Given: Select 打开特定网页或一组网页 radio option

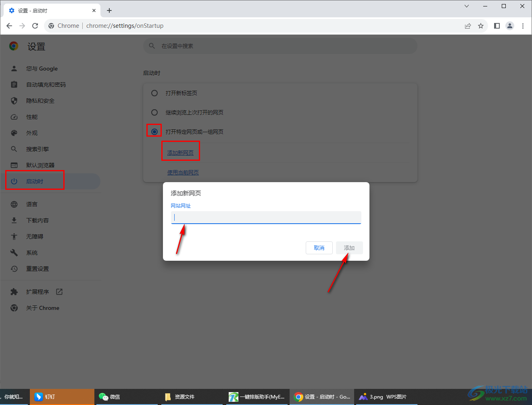Looking at the screenshot, I should [154, 132].
